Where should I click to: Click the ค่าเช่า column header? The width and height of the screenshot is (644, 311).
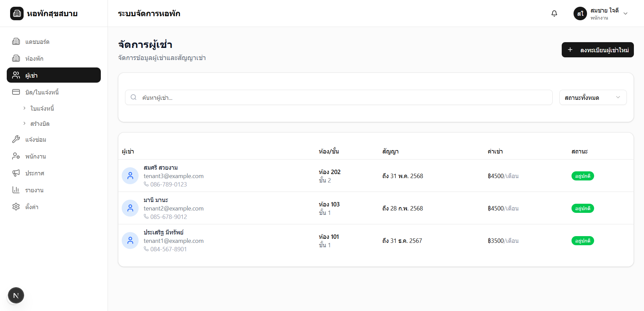pyautogui.click(x=495, y=151)
